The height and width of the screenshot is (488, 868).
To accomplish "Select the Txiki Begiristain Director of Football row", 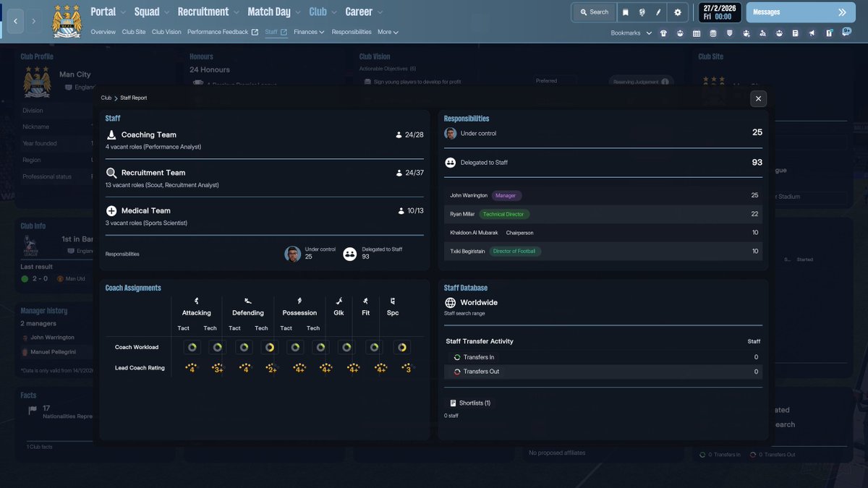I will click(603, 251).
